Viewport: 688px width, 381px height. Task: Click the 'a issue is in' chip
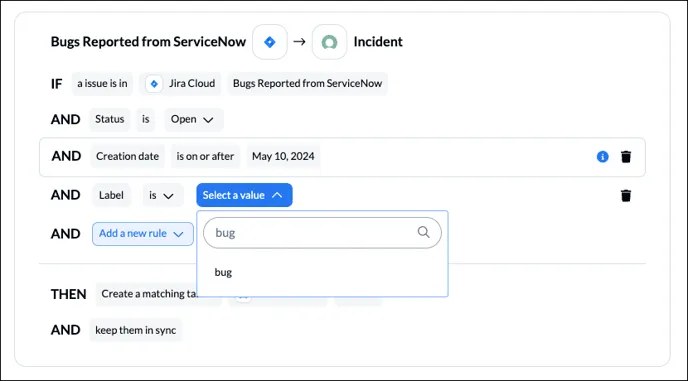(102, 83)
